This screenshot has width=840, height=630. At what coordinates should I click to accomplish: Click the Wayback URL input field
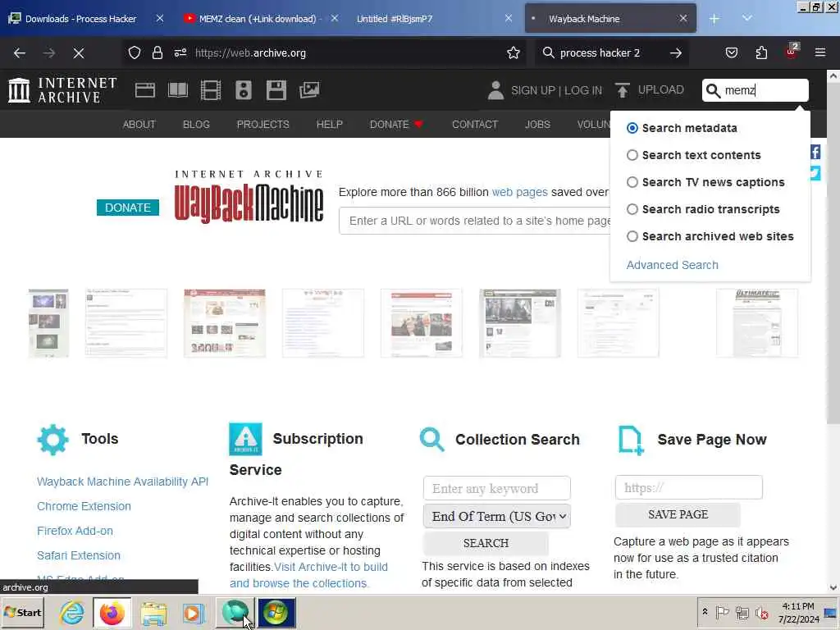(475, 221)
